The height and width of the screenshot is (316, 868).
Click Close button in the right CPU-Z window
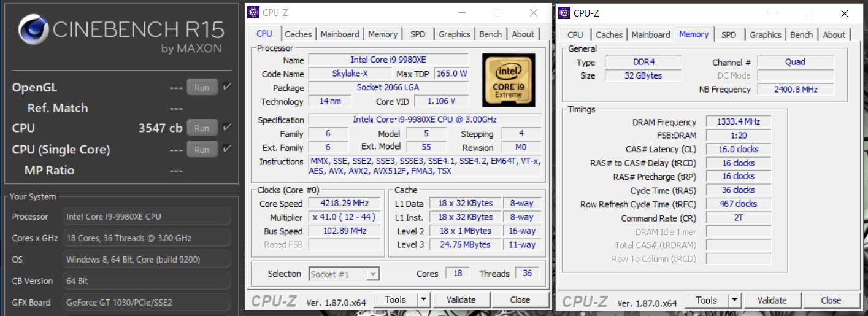(x=831, y=300)
